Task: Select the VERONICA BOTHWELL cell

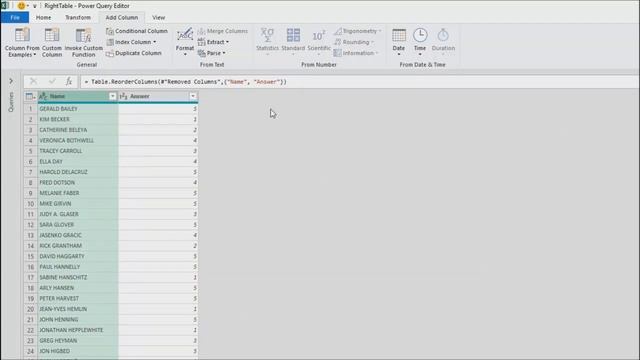Action: click(78, 140)
